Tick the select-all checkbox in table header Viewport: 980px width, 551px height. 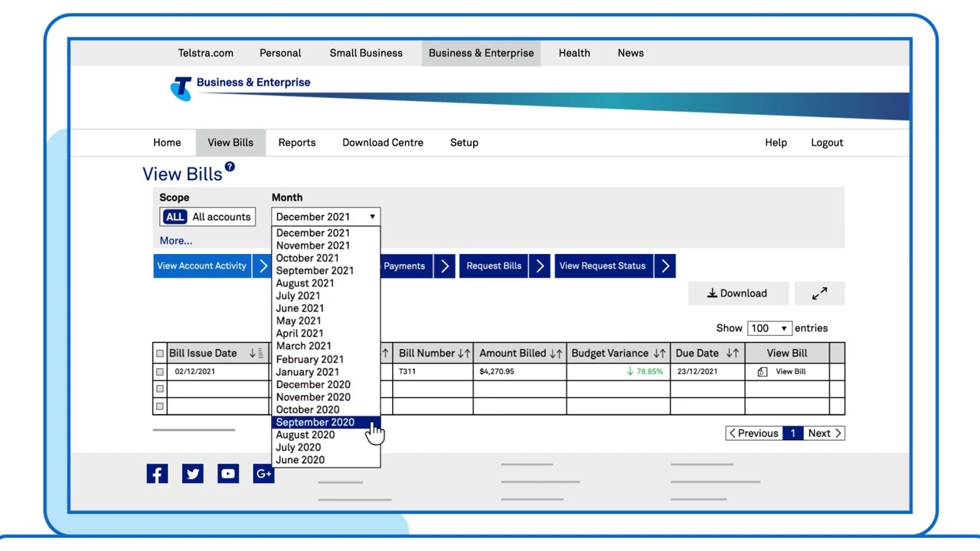[x=160, y=354]
